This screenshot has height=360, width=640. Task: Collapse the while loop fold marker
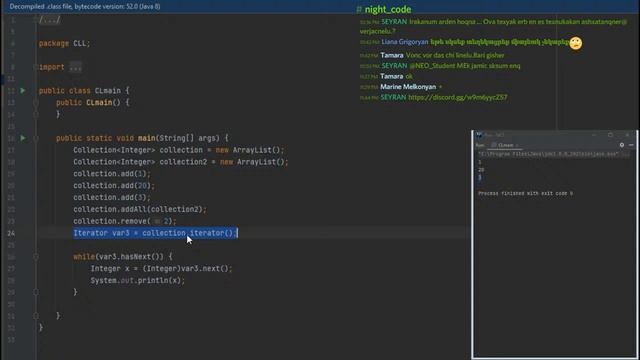click(36, 257)
